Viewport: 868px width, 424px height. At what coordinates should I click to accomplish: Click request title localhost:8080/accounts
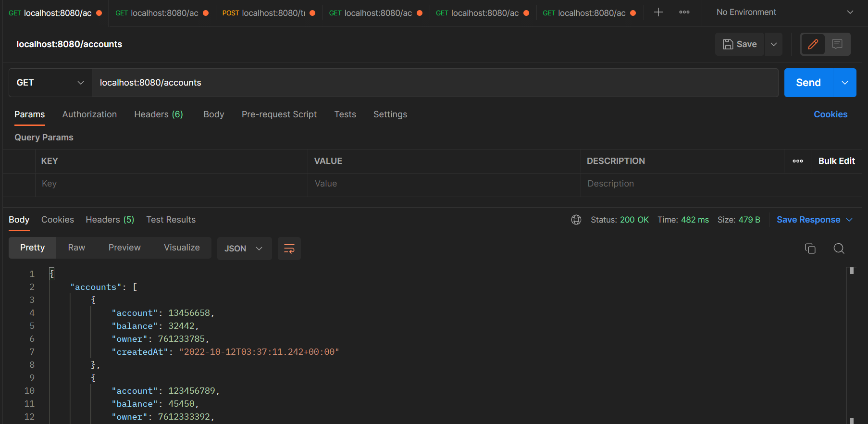(69, 44)
